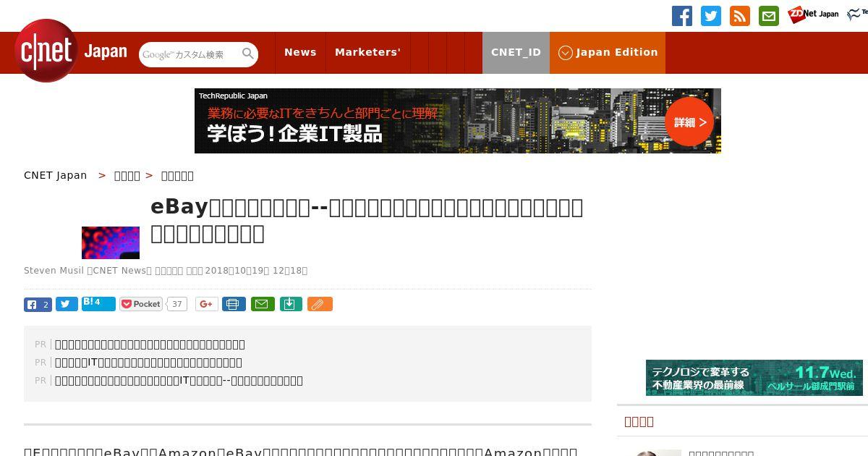
Task: Share article on Twitter button
Action: coord(67,304)
